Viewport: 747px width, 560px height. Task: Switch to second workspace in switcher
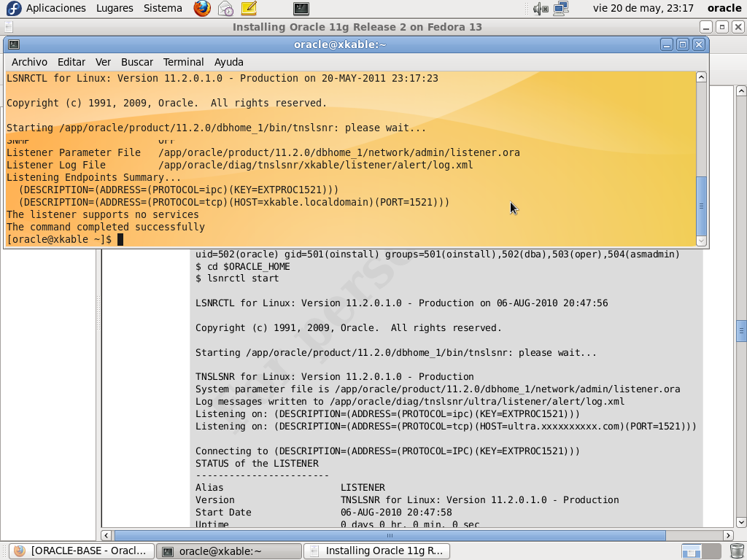pyautogui.click(x=711, y=551)
